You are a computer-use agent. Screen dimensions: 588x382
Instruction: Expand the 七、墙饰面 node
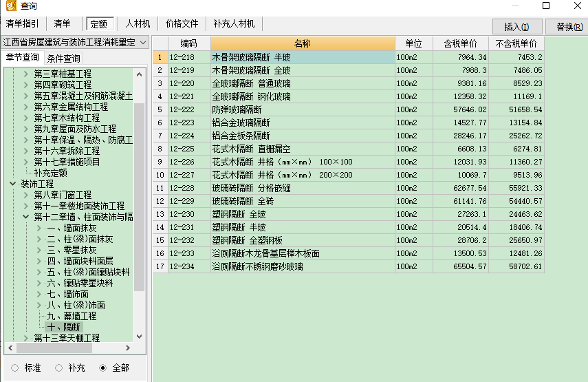click(x=39, y=294)
